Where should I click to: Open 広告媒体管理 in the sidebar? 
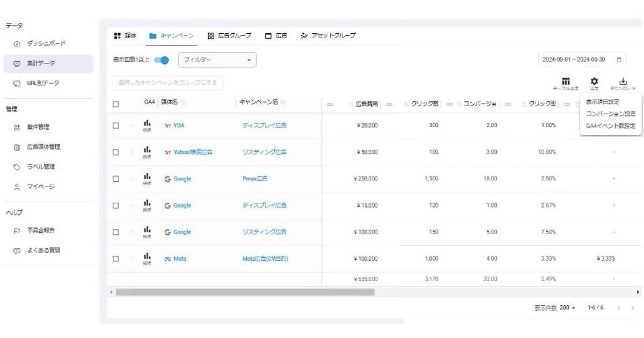[x=43, y=147]
